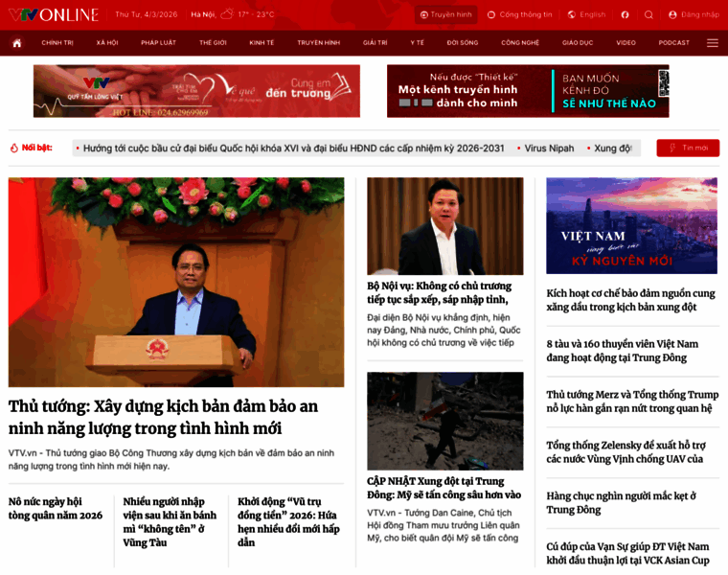Screen dimensions: 728x575
Task: Click the Hà Nội weather cloud icon
Action: coord(227,14)
